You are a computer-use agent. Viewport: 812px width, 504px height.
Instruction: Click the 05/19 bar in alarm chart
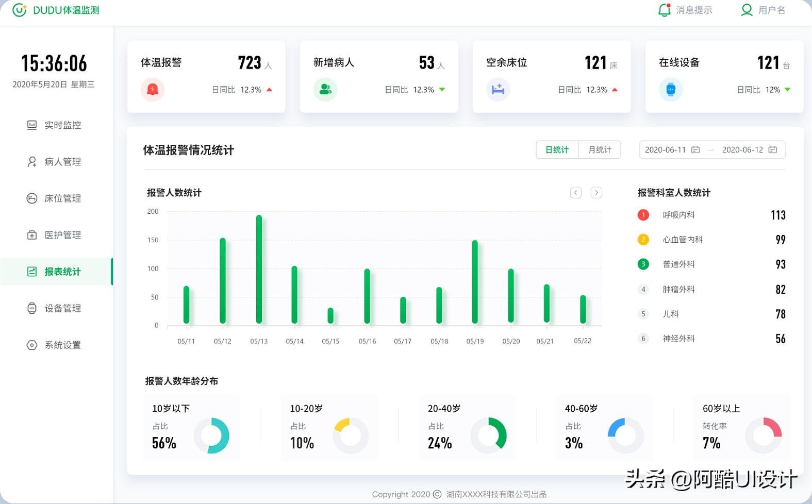tap(475, 282)
